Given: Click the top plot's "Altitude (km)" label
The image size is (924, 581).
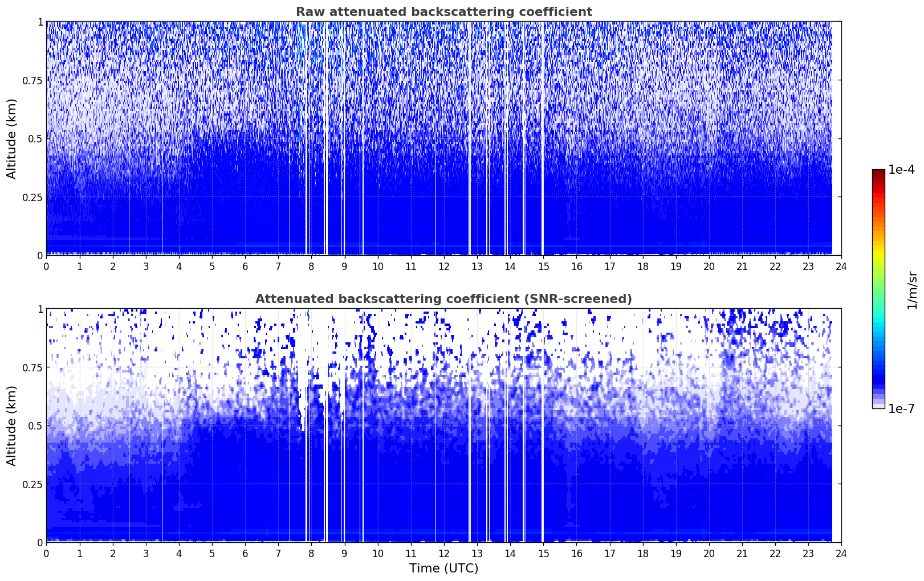Looking at the screenshot, I should [x=12, y=138].
